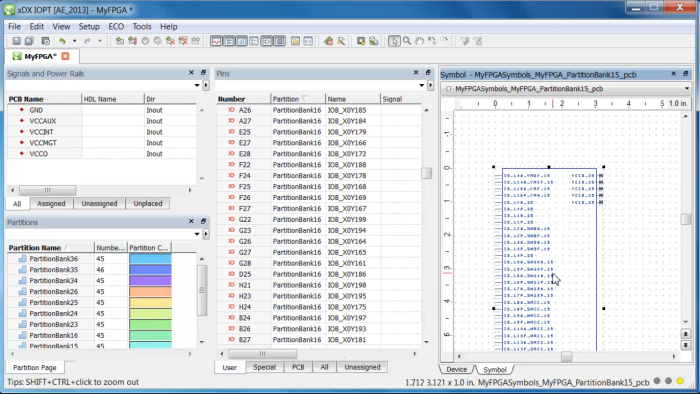700x394 pixels.
Task: Close the Partitions panel
Action: (x=191, y=221)
